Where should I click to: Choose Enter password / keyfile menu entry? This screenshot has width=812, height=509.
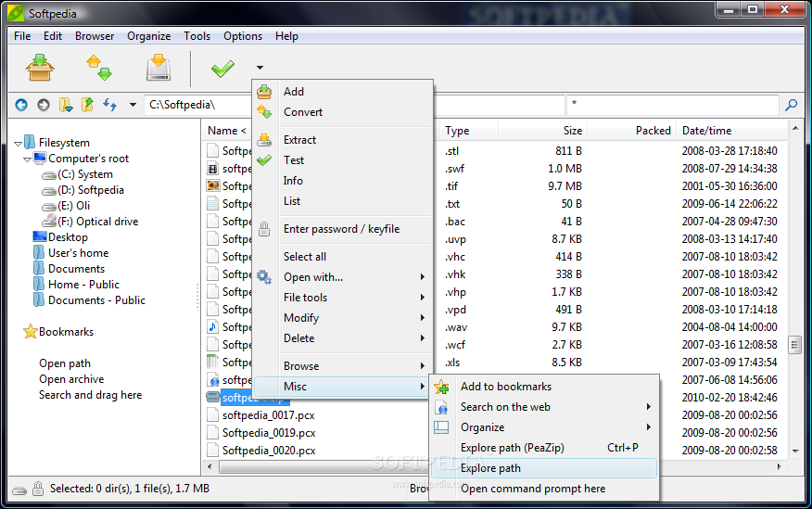point(343,229)
